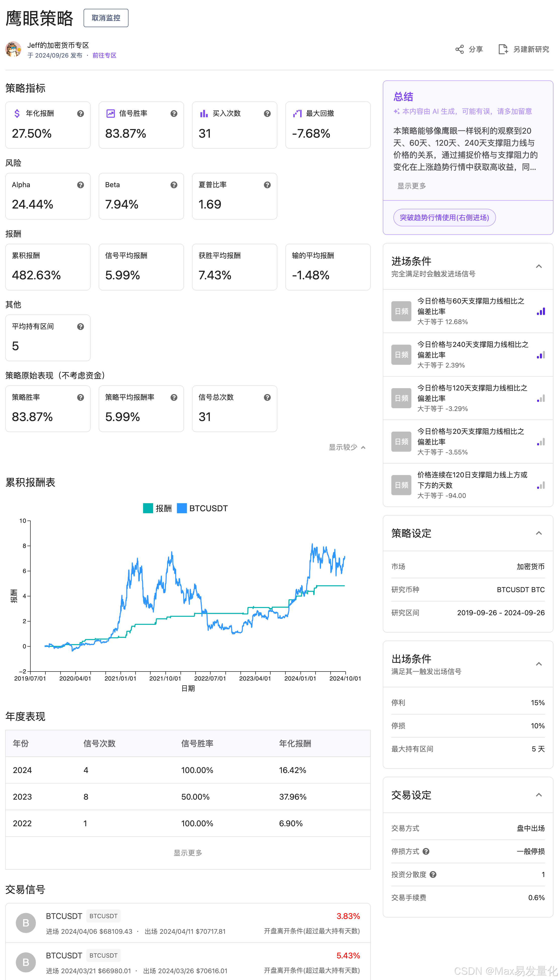Click help icon next to 夏普比率

click(x=267, y=185)
